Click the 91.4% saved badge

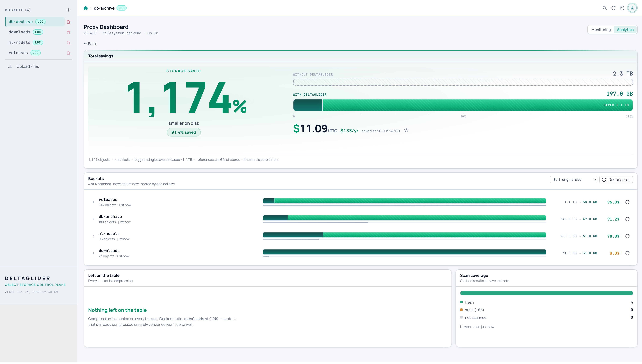184,132
